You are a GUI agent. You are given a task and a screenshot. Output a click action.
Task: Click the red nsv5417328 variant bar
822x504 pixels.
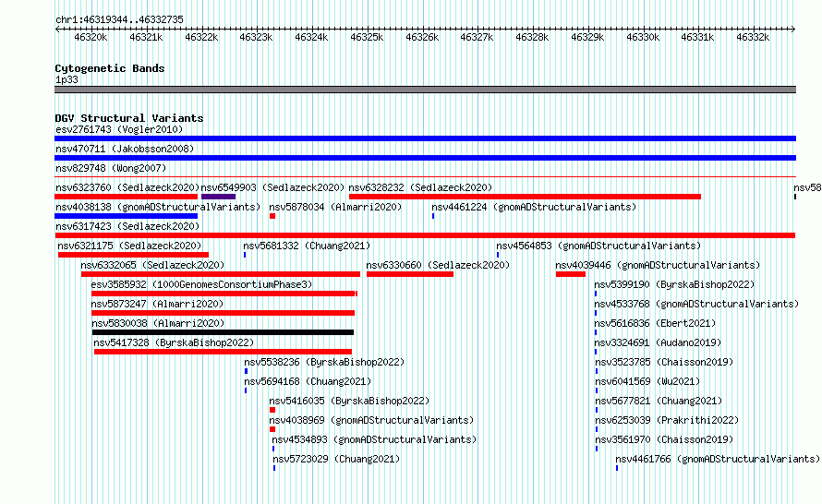223,352
